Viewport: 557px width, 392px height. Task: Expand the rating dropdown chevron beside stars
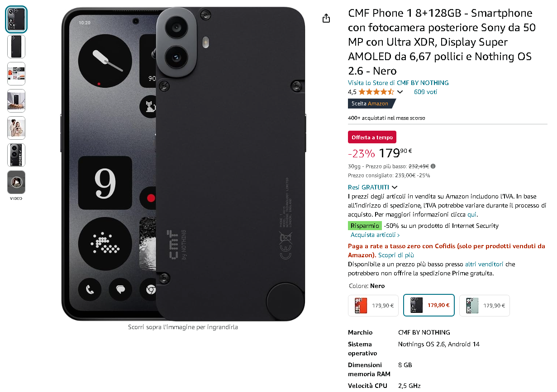click(x=400, y=92)
